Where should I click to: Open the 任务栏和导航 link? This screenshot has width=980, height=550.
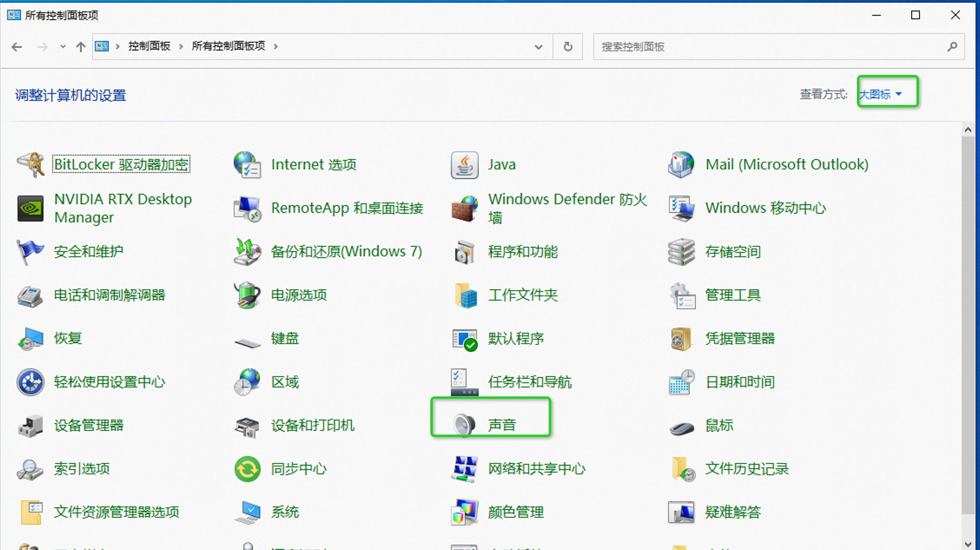point(530,382)
